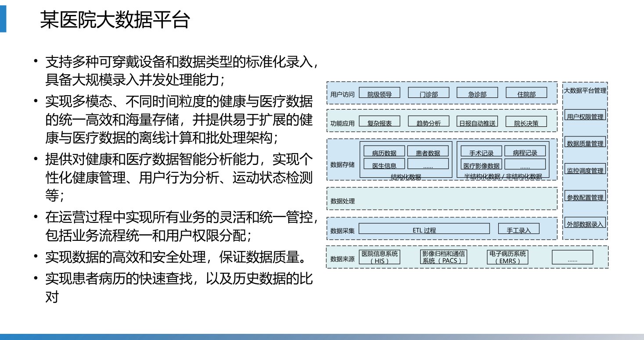Click the 医疗影像数据 box
Screen dimensions: 644x340
click(482, 164)
